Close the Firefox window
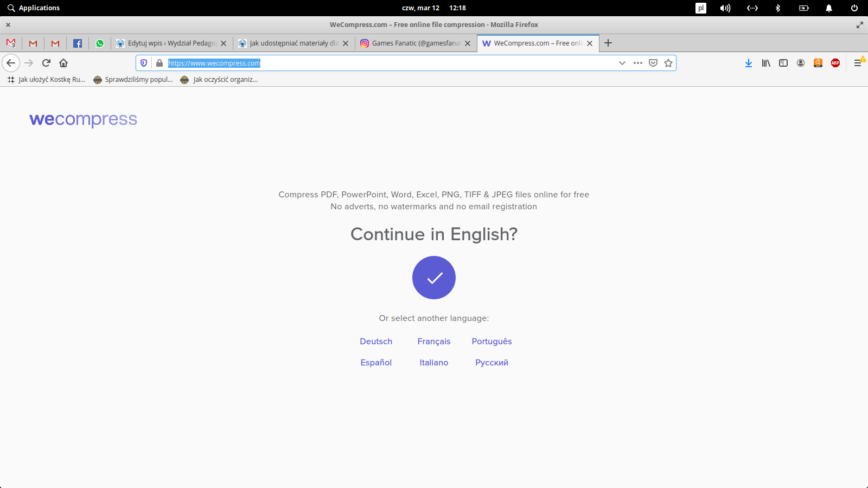Screen dimensions: 868x488 [8, 25]
